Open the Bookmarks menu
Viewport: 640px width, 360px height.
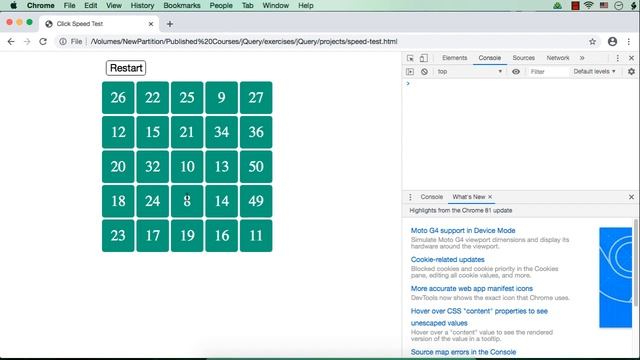pyautogui.click(x=182, y=5)
